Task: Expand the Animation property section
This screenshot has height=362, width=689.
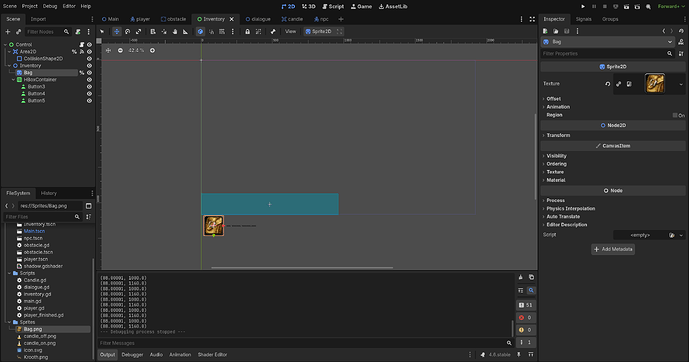Action: [x=558, y=107]
